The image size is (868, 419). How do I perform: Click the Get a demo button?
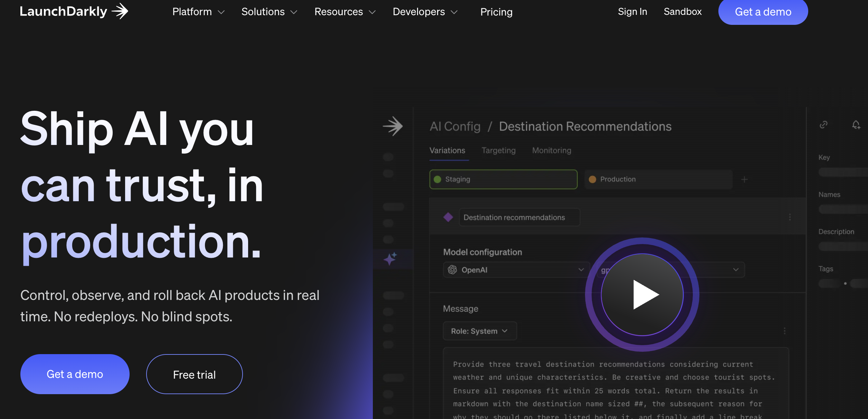[763, 11]
